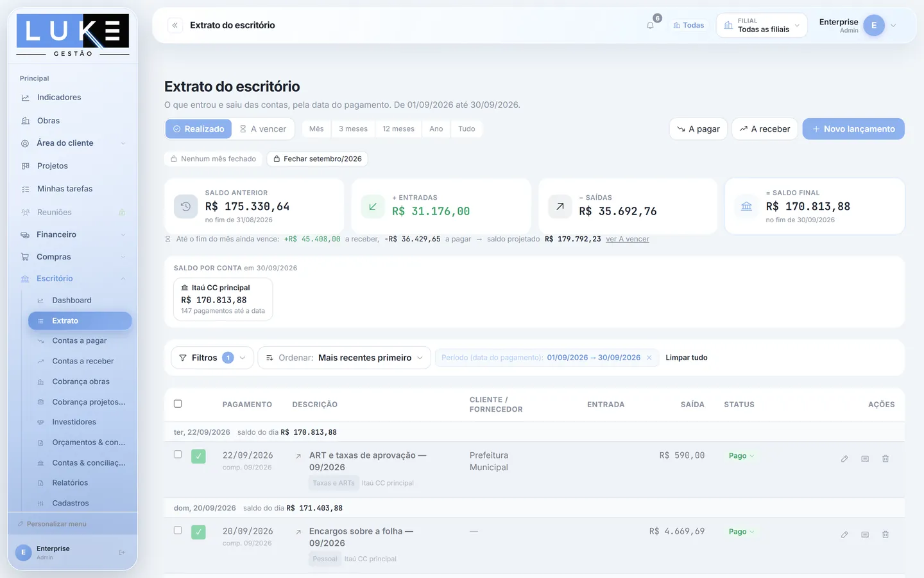Image resolution: width=924 pixels, height=578 pixels.
Task: Expand the Financeiro sidebar section
Action: (x=73, y=234)
